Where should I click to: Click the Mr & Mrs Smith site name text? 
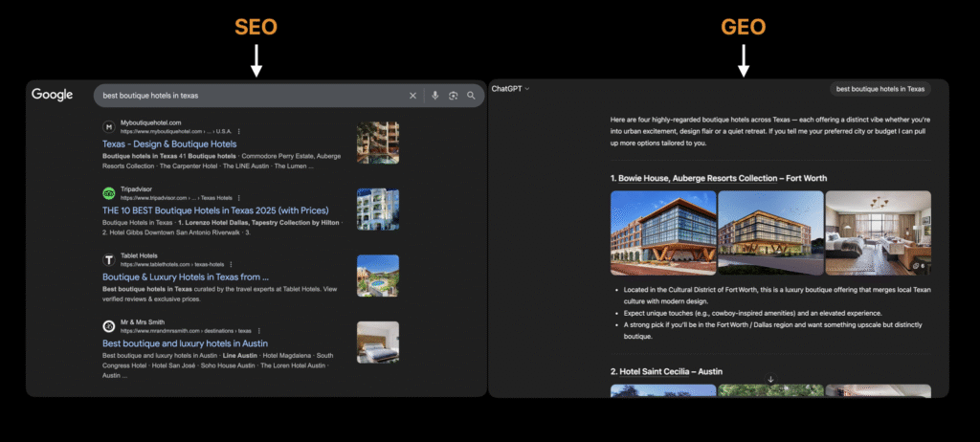(142, 322)
